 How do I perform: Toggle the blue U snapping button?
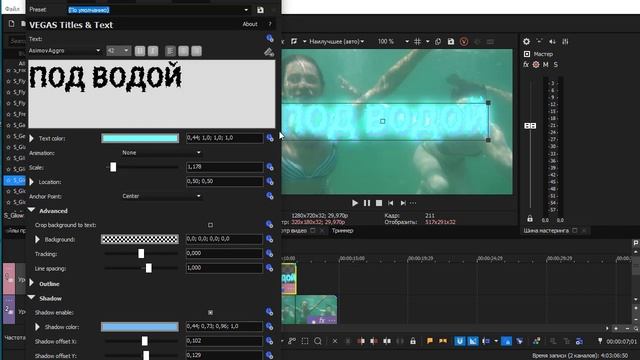coord(460,341)
